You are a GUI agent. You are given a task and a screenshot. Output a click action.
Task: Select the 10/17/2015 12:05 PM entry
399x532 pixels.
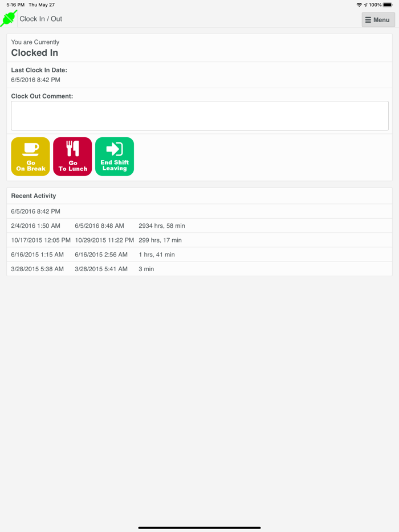click(40, 240)
